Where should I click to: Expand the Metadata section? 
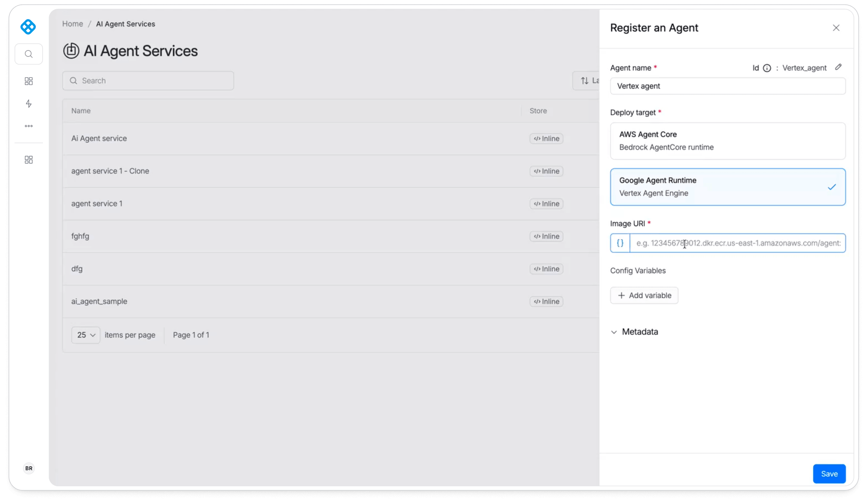634,332
